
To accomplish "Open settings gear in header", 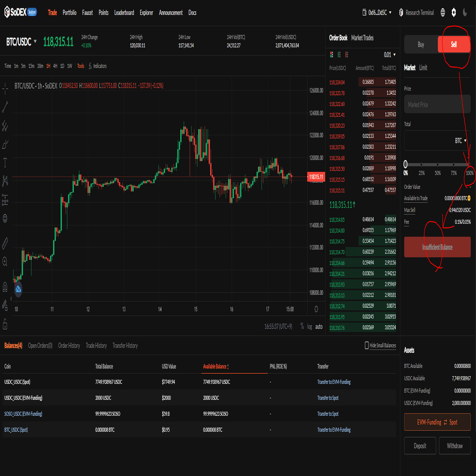I will coord(453,12).
